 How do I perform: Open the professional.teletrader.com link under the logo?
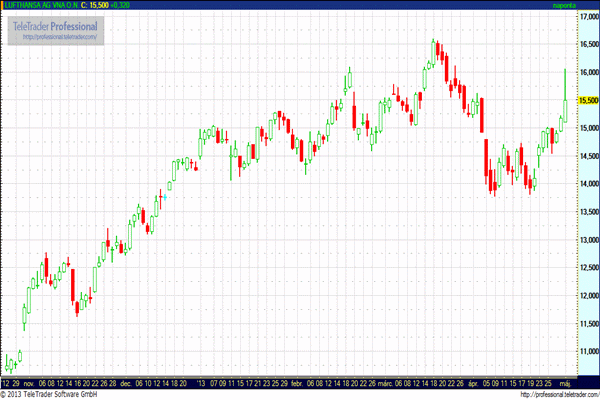click(x=61, y=37)
